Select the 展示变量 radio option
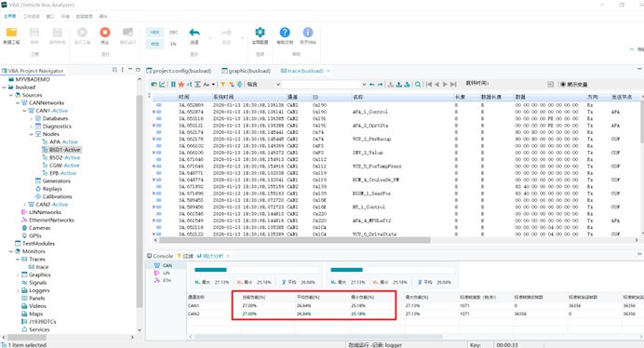 (x=574, y=85)
